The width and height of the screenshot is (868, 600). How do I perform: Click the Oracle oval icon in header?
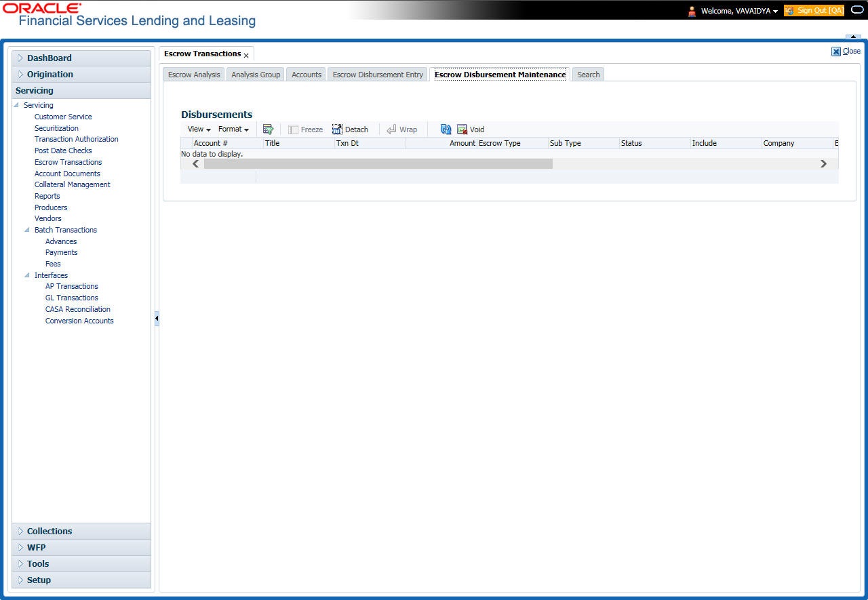click(x=857, y=10)
